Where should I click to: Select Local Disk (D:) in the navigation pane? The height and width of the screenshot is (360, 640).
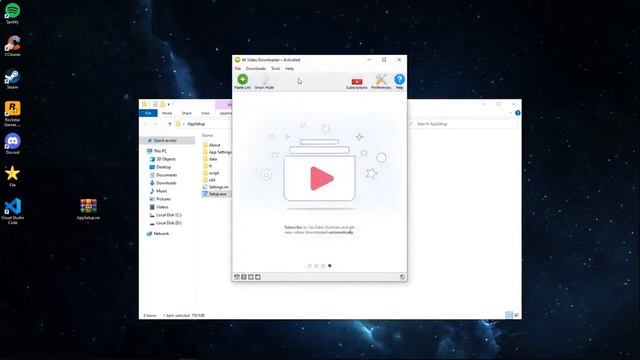click(x=169, y=223)
